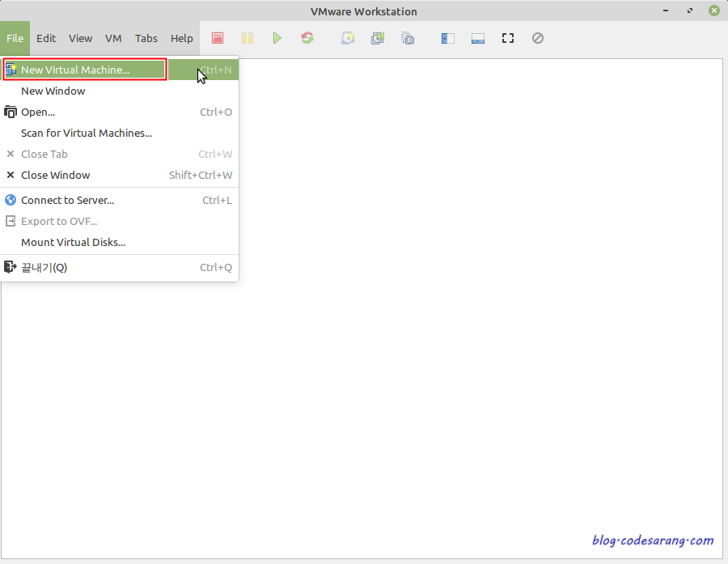
Task: Click the New Virtual Machine item icon
Action: click(x=11, y=70)
